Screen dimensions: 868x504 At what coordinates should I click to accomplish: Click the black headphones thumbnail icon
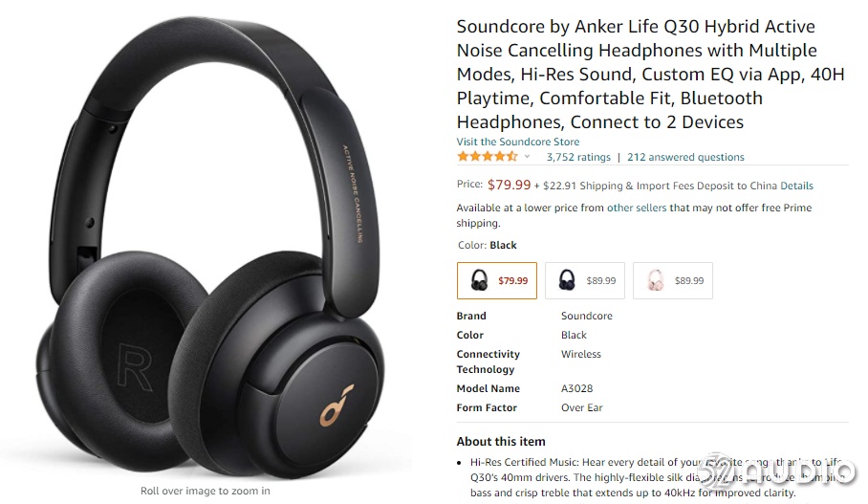click(x=479, y=280)
